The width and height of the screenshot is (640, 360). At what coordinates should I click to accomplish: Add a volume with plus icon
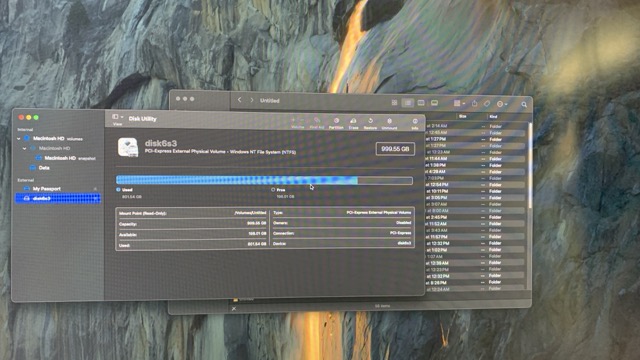(x=293, y=120)
